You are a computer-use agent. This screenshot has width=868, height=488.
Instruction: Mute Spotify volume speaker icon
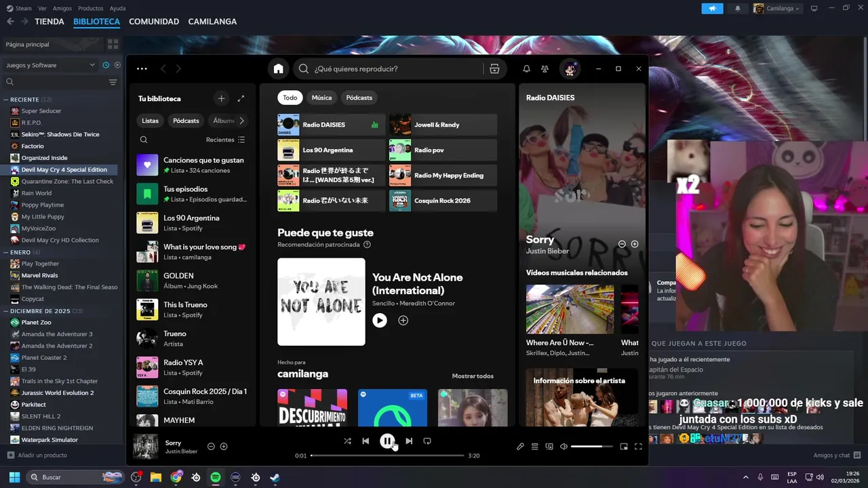[564, 447]
